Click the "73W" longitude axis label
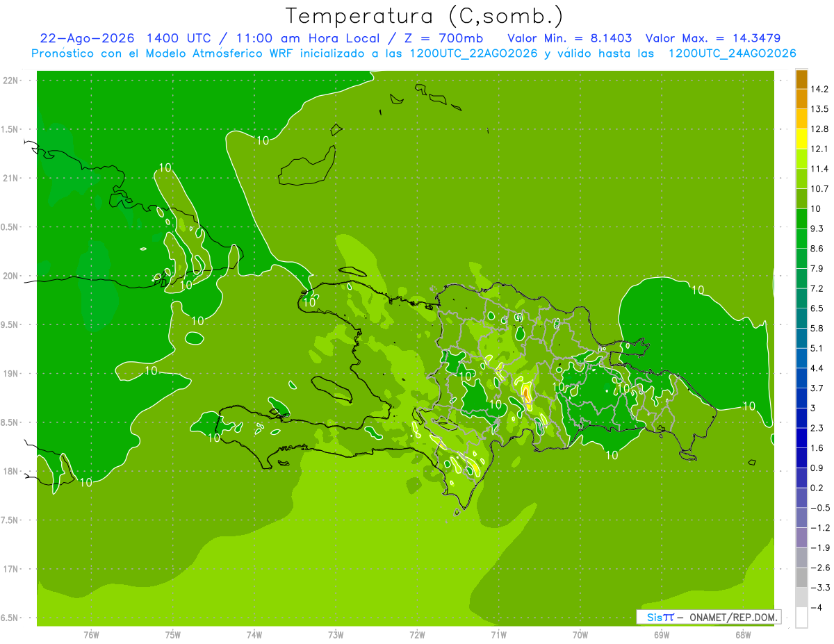The height and width of the screenshot is (644, 834). pyautogui.click(x=336, y=634)
